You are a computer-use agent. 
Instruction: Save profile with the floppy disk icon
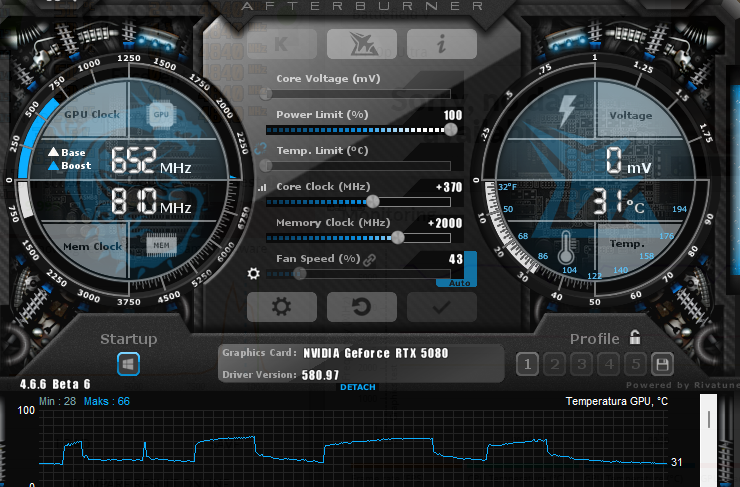click(662, 364)
